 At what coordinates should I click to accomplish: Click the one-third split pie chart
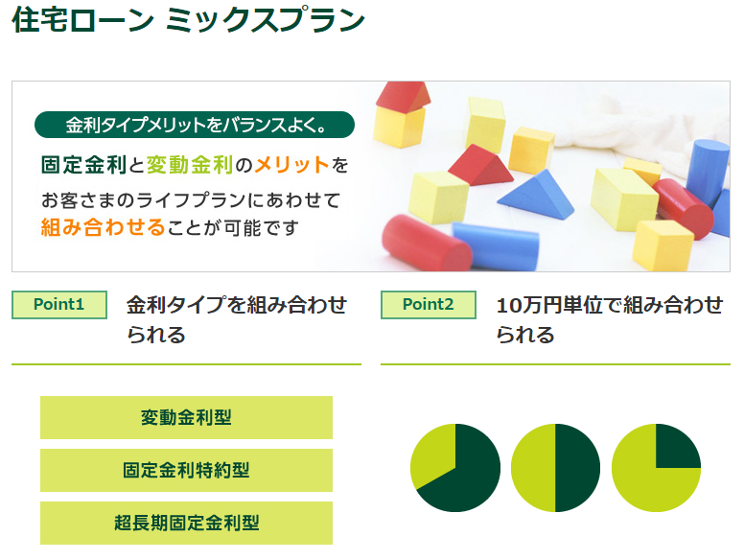(x=455, y=468)
